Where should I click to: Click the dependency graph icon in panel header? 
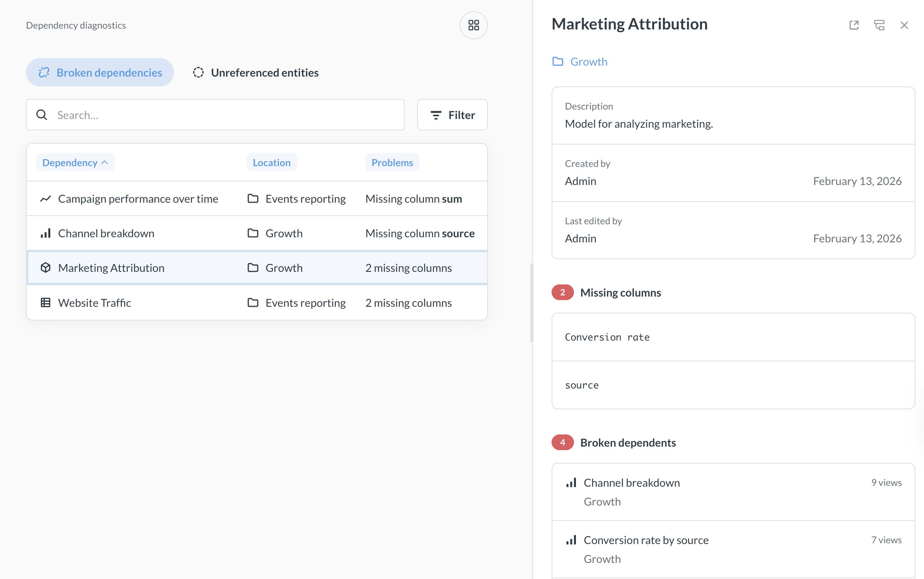pos(879,25)
